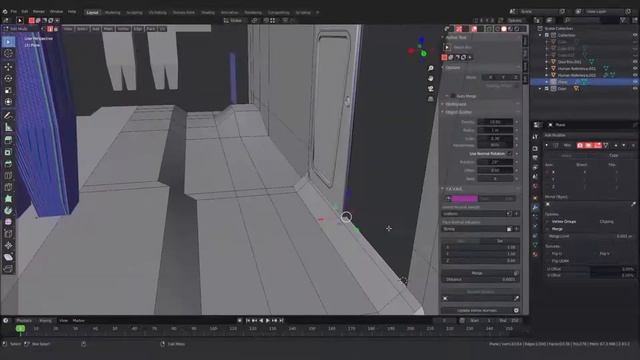The image size is (640, 360).
Task: Open the Render menu
Action: click(x=39, y=12)
